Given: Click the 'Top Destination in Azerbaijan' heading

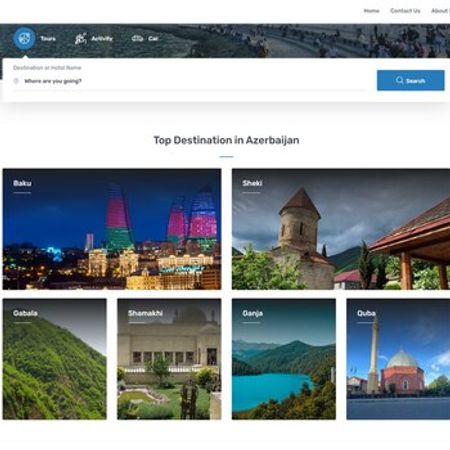Looking at the screenshot, I should (x=226, y=140).
